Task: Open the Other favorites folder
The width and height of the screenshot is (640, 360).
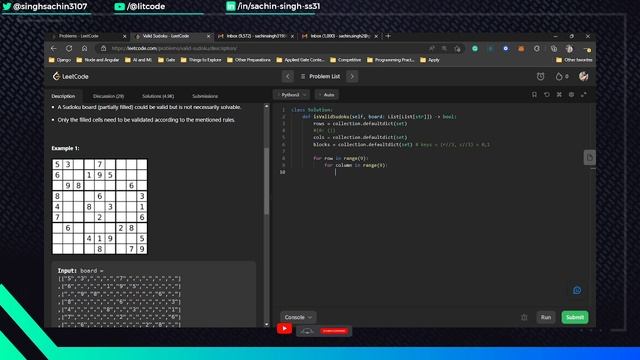Action: pos(574,60)
